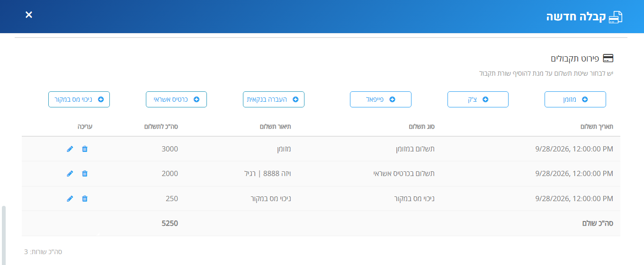Click the סה"כ שולם label
644x265 pixels.
[598, 223]
